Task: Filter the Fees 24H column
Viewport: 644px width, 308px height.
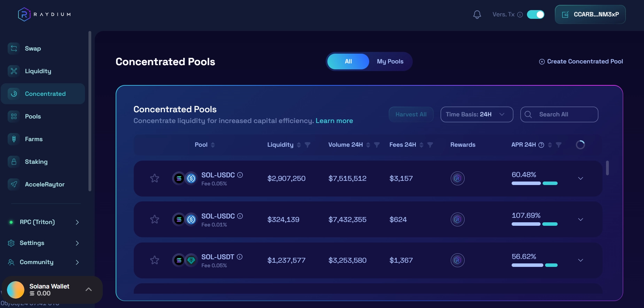Action: pos(430,145)
